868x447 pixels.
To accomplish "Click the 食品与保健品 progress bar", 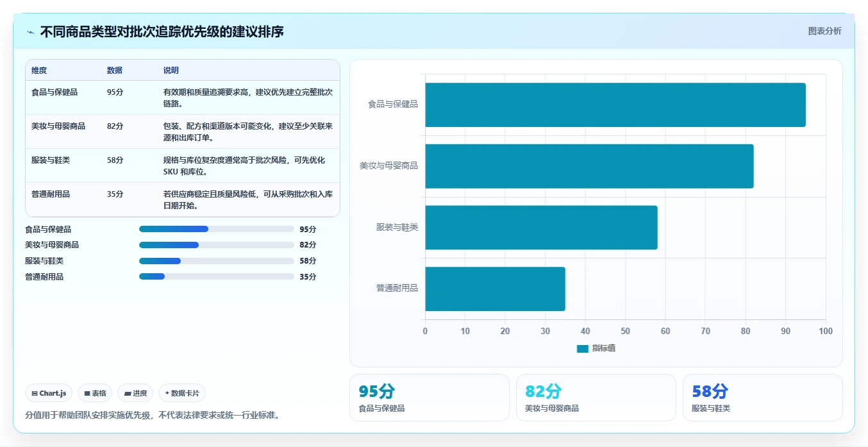I will point(217,229).
